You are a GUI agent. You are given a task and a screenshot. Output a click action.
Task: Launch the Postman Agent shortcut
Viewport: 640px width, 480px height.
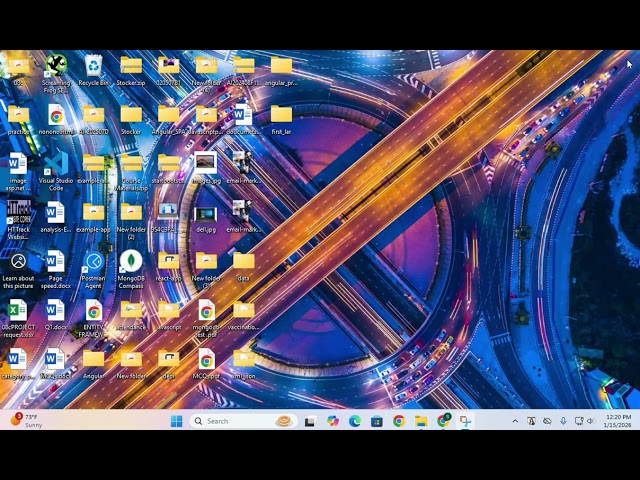93,265
